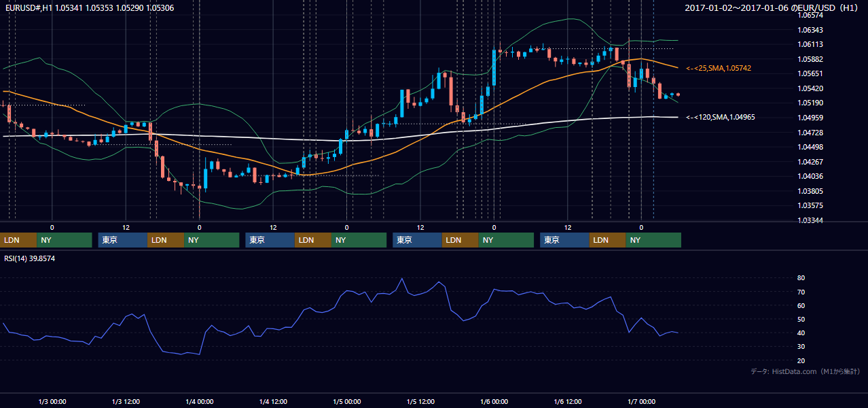Screen dimensions: 868x408
Task: Click the leftmost 東京 session box
Action: pos(122,240)
